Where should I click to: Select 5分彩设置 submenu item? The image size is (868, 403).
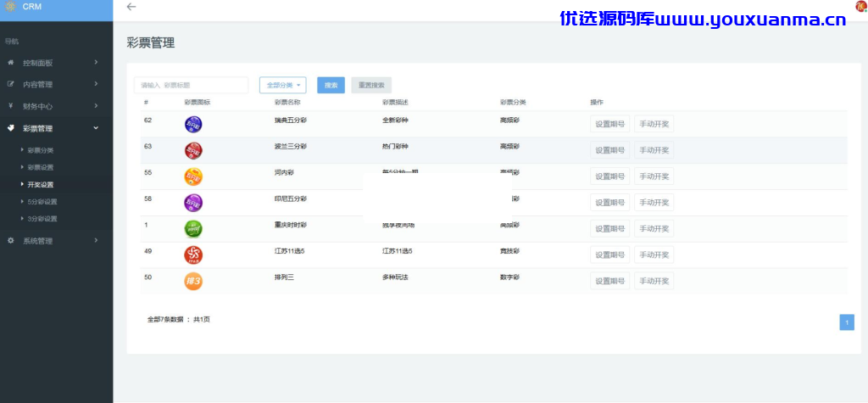point(42,202)
